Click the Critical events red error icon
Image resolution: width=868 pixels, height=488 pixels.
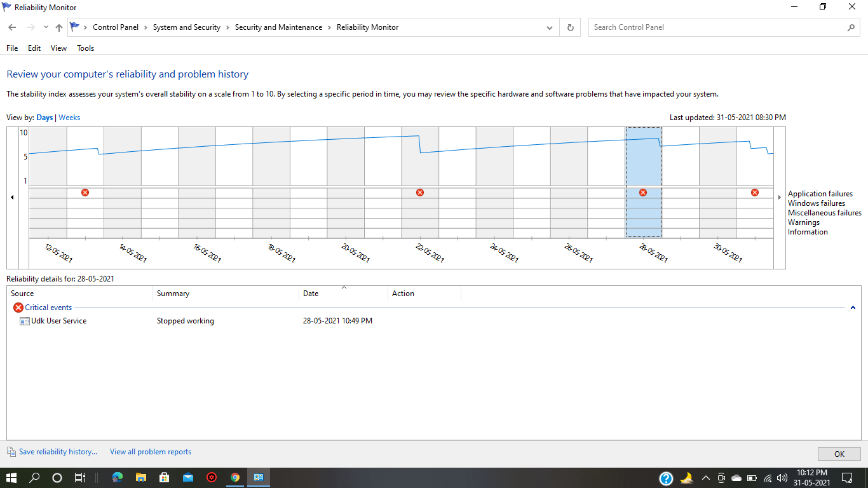18,308
